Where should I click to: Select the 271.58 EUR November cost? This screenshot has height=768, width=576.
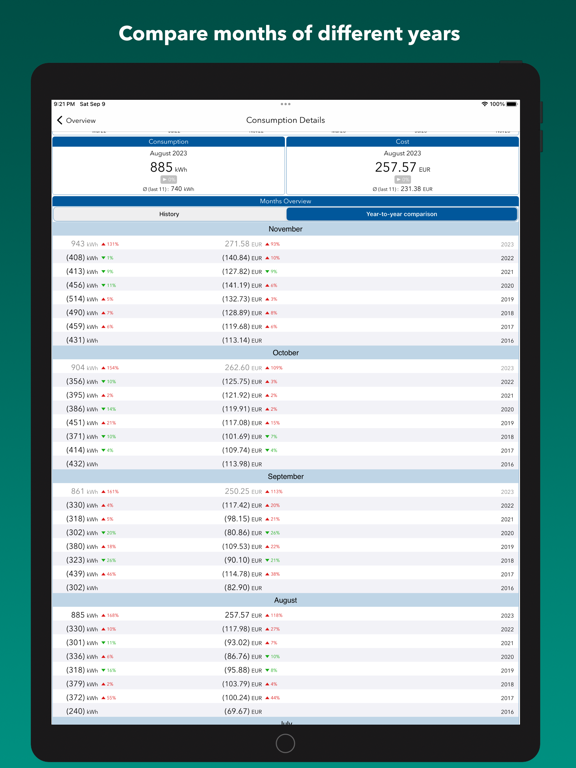[x=243, y=243]
